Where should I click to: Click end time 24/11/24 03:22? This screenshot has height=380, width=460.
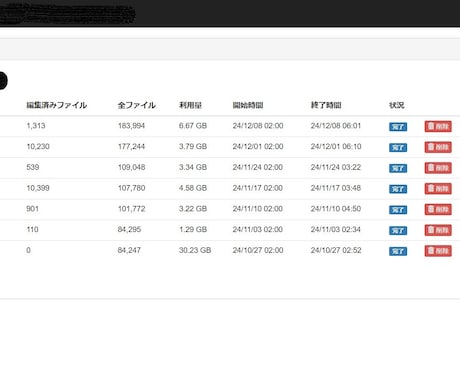click(x=336, y=167)
